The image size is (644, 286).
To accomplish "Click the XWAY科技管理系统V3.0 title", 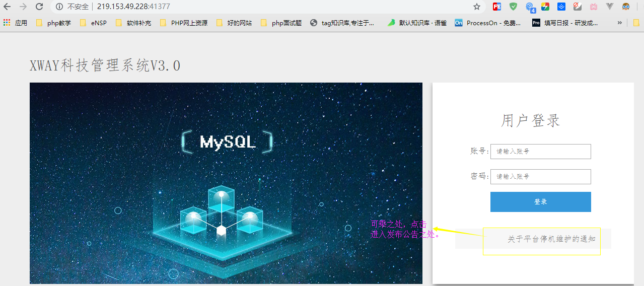I will pos(105,65).
